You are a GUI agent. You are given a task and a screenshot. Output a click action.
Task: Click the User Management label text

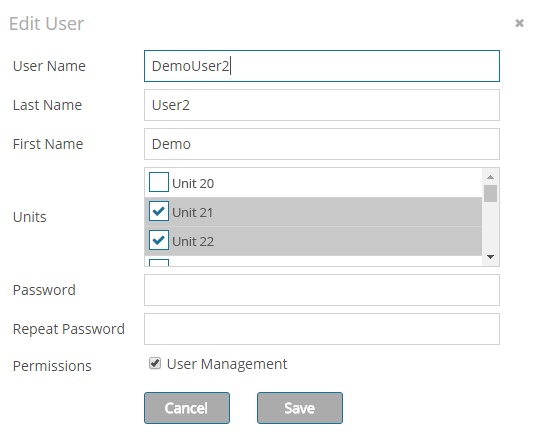click(x=227, y=364)
